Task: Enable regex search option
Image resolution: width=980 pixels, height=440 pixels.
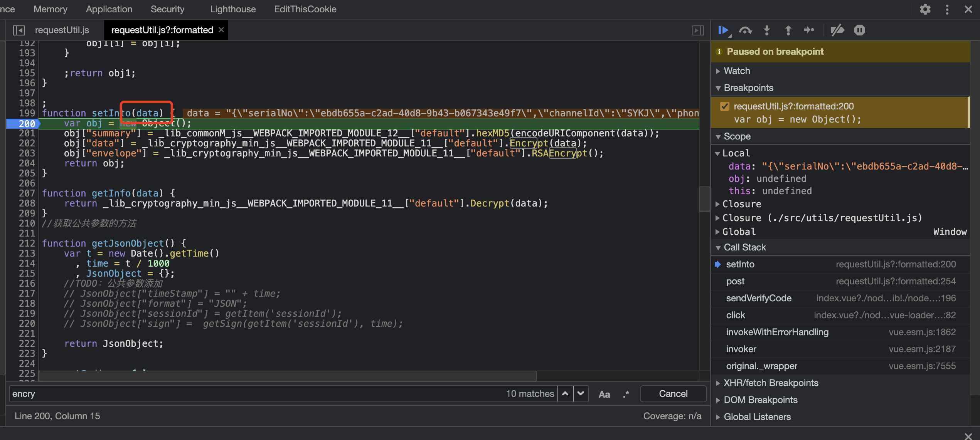Action: (626, 394)
